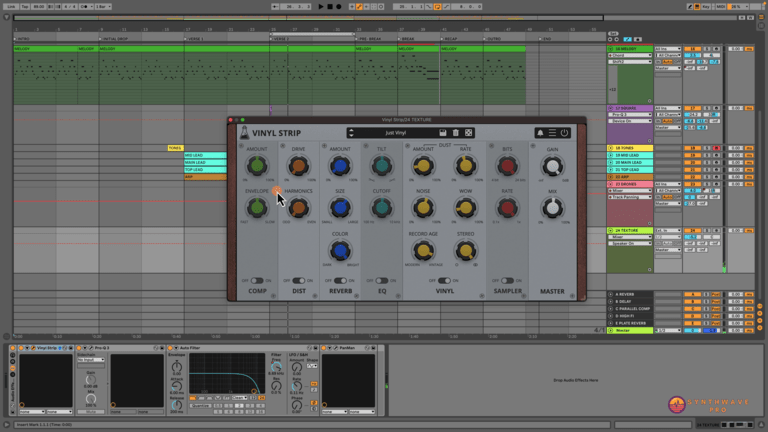768x432 pixels.
Task: Toggle the Key map mode button
Action: tap(706, 7)
